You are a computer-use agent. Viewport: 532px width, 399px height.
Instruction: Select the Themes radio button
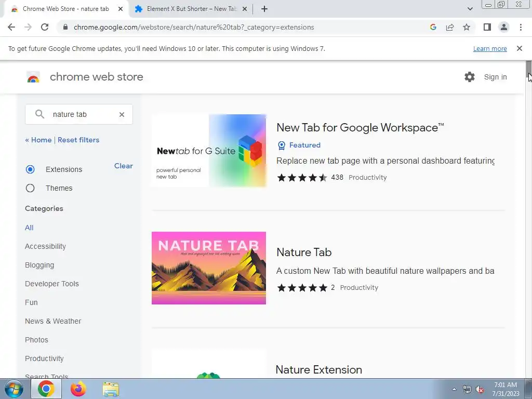point(30,188)
